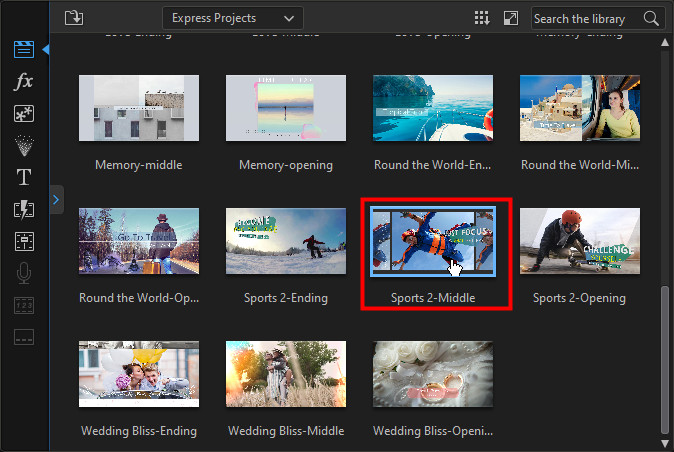Viewport: 674px width, 452px height.
Task: Click the Round the World-Op... label
Action: coord(139,298)
